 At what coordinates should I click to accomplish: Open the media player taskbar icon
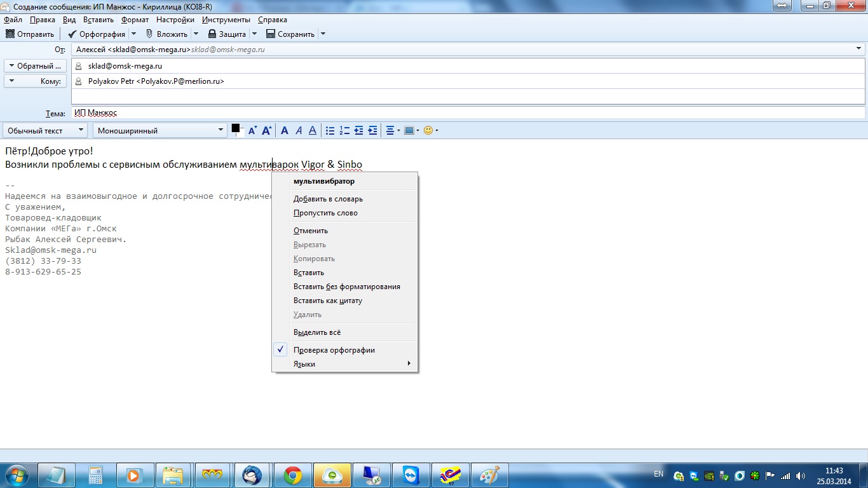click(134, 475)
